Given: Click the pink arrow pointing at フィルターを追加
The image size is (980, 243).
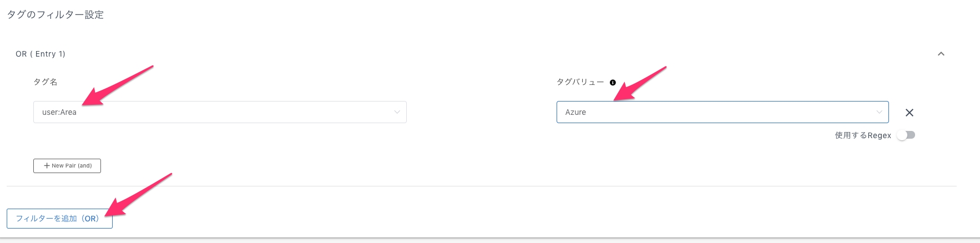Looking at the screenshot, I should pyautogui.click(x=138, y=194).
